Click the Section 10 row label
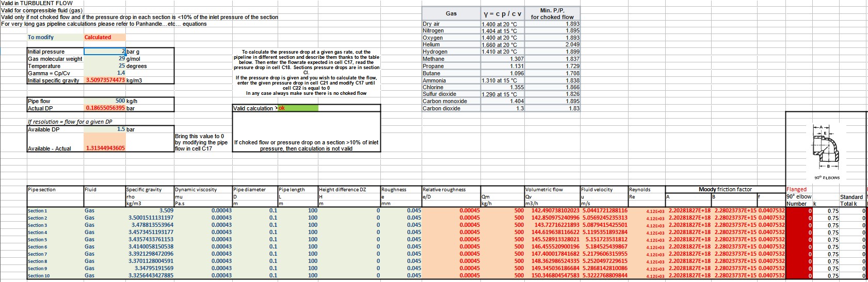 click(55, 276)
